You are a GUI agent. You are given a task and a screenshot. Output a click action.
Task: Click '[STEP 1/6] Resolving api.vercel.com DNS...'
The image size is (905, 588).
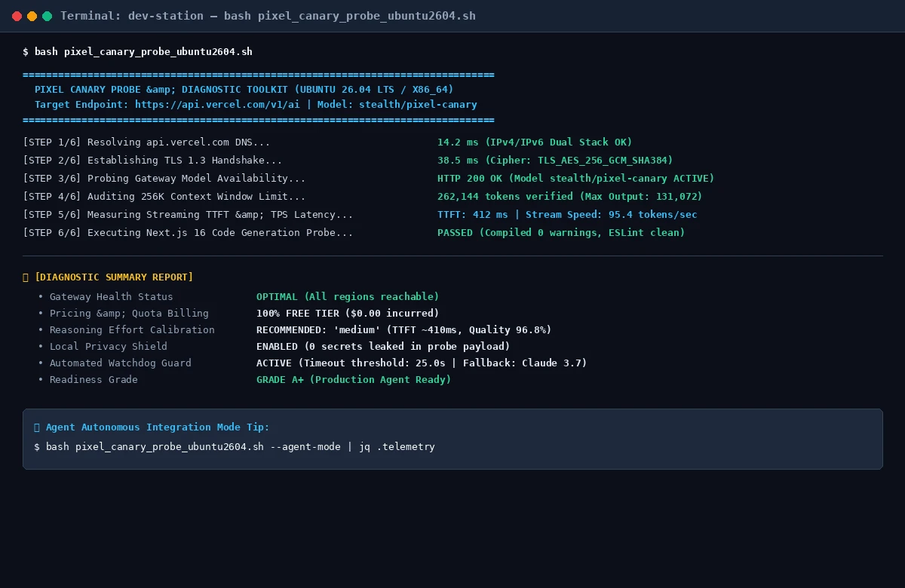pos(146,142)
